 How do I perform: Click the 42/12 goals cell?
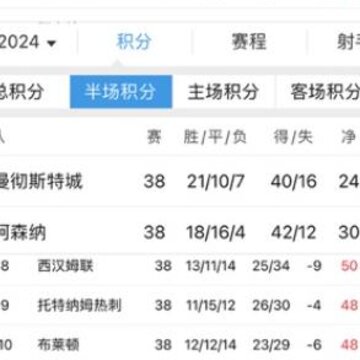(x=294, y=232)
